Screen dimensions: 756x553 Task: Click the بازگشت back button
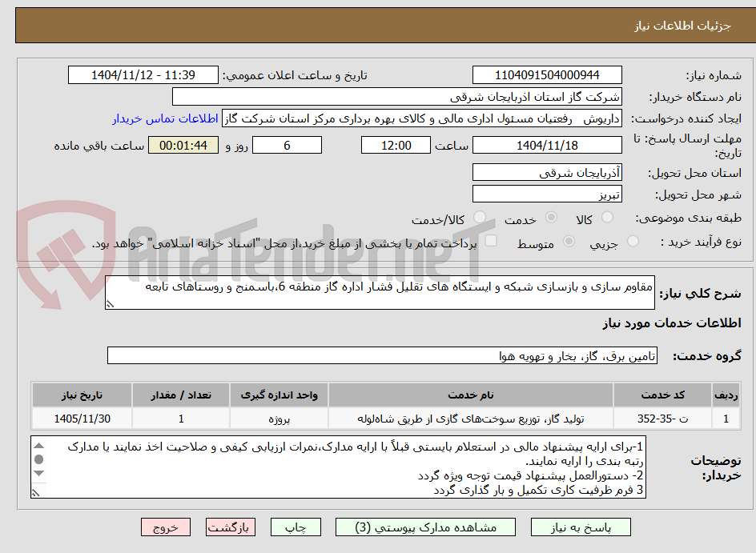(230, 527)
